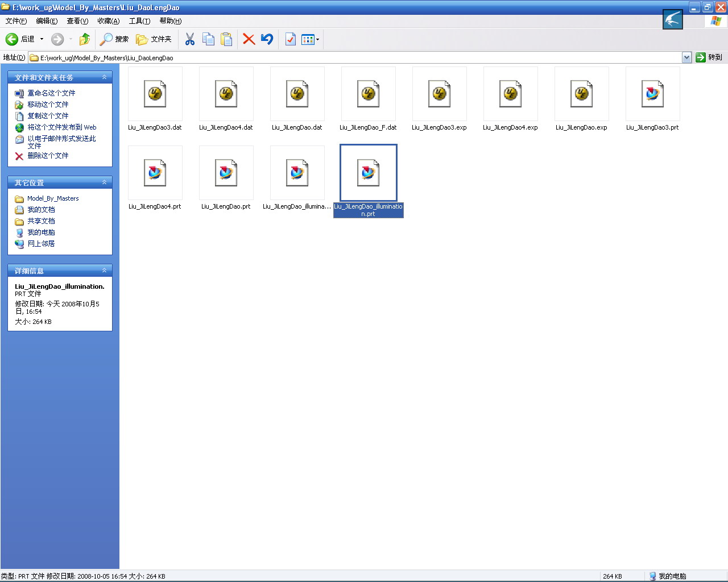Viewport: 728px width, 582px height.
Task: Click the Copy toolbar icon
Action: 208,39
